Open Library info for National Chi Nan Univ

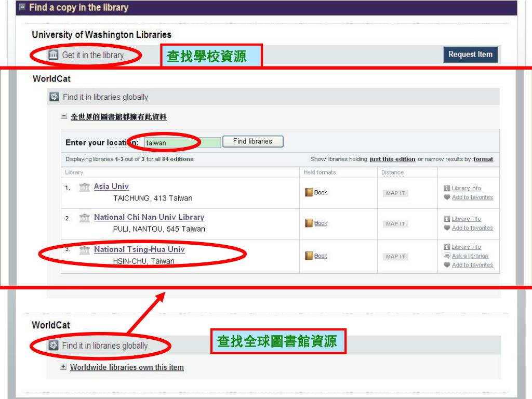[466, 219]
